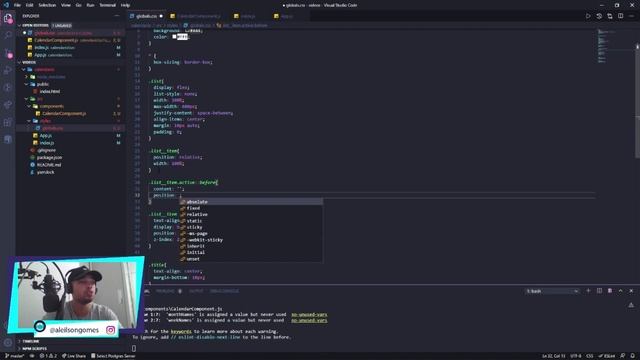Click the errors and warnings status item
The width and height of the screenshot is (640, 360).
click(48, 356)
